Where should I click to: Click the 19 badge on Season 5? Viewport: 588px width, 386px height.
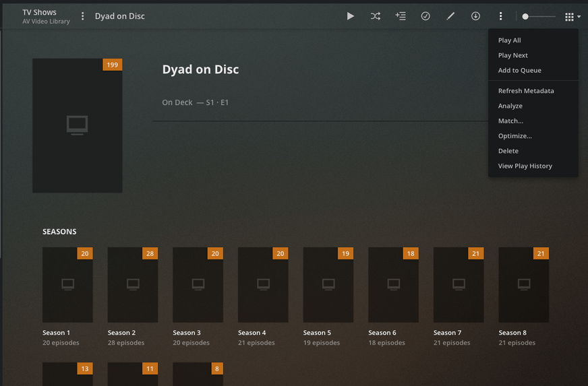[x=345, y=253]
